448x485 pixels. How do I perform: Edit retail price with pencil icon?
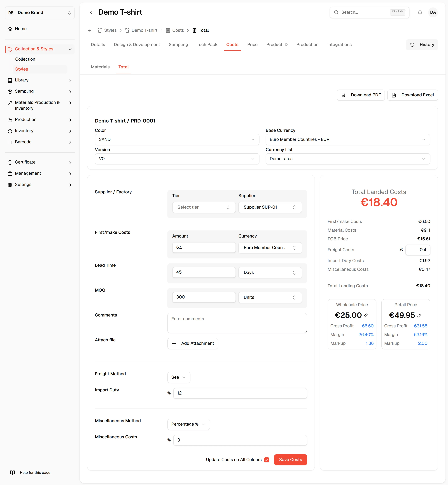419,315
